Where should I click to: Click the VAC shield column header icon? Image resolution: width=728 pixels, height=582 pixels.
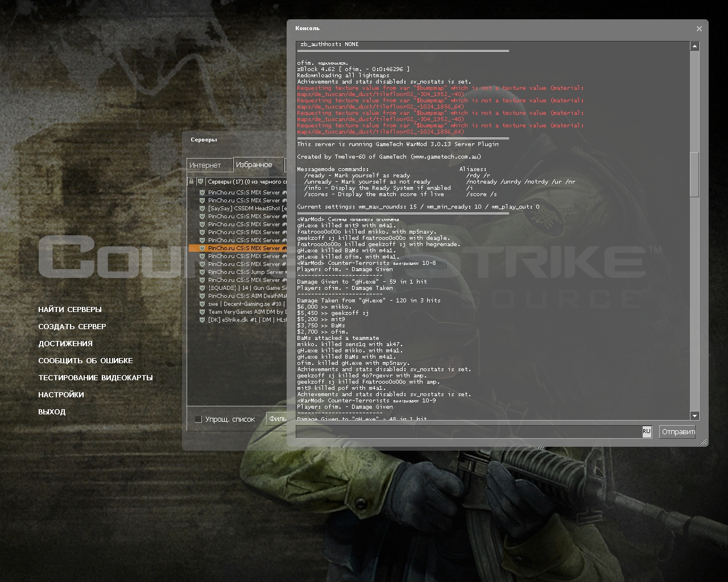click(200, 182)
